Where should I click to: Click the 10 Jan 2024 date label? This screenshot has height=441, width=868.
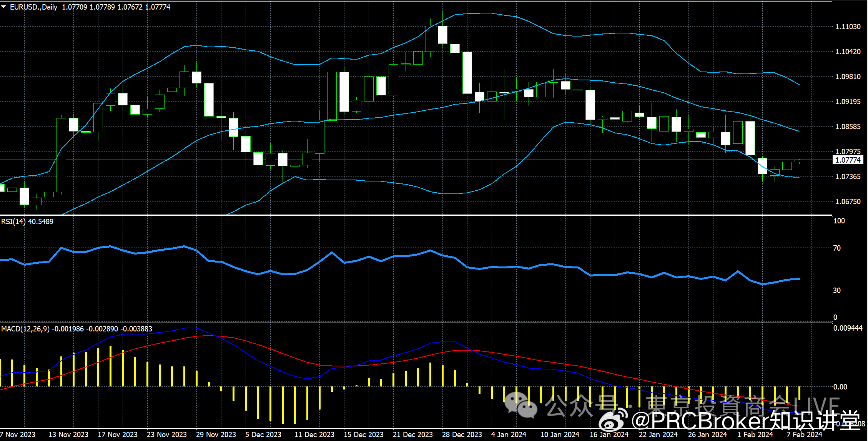point(560,434)
